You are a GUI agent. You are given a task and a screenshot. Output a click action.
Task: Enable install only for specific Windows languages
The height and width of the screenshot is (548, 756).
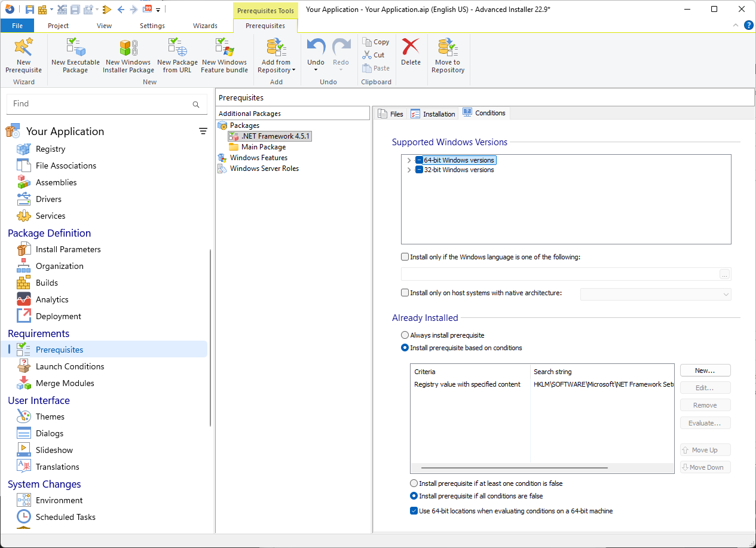click(x=404, y=256)
